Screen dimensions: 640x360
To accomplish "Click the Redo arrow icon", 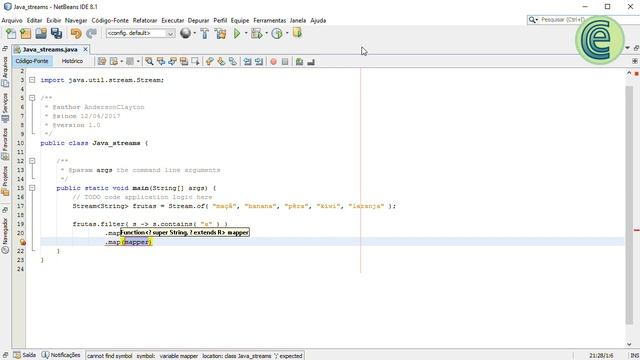I will tap(91, 33).
